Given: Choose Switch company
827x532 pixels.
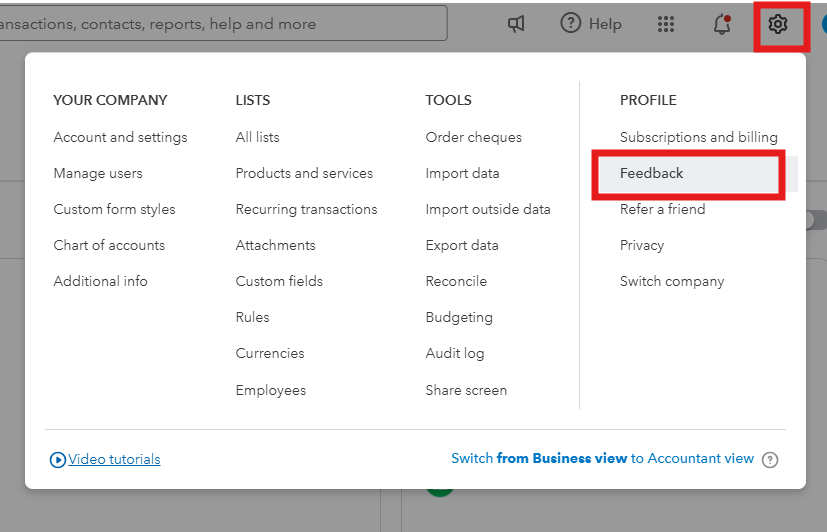Looking at the screenshot, I should pyautogui.click(x=672, y=281).
